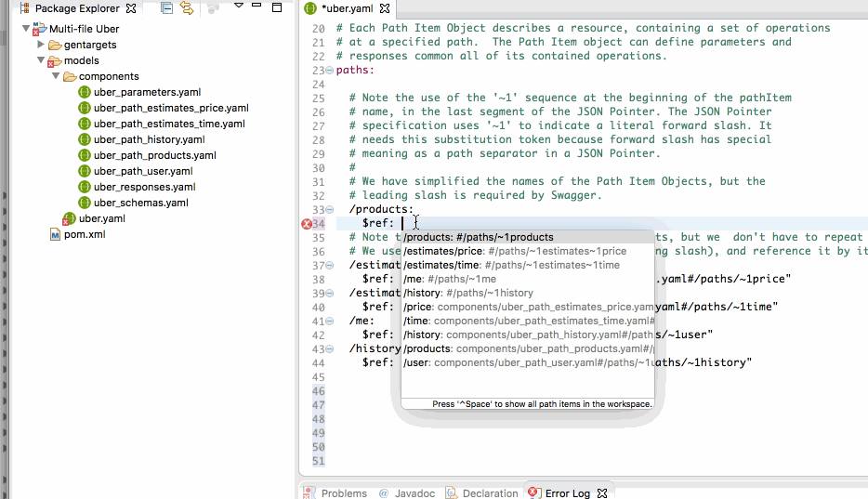868x499 pixels.
Task: Collapse the /products: fold on line 33
Action: (x=329, y=210)
